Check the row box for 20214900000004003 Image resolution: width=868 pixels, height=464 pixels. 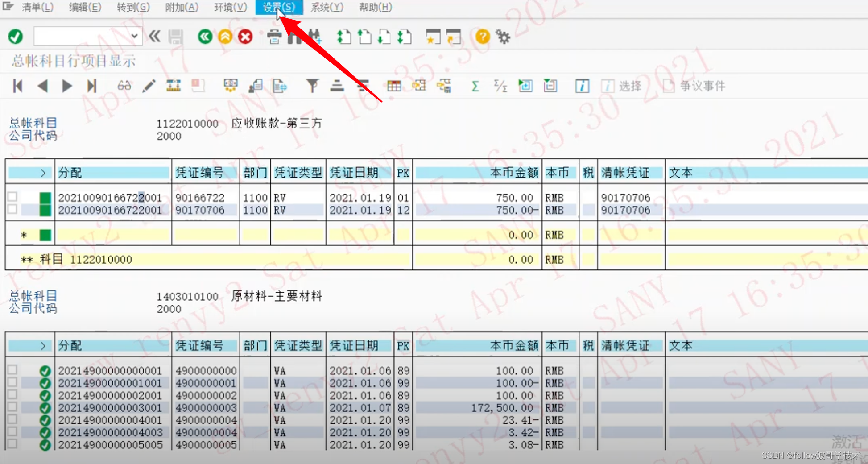pos(12,431)
